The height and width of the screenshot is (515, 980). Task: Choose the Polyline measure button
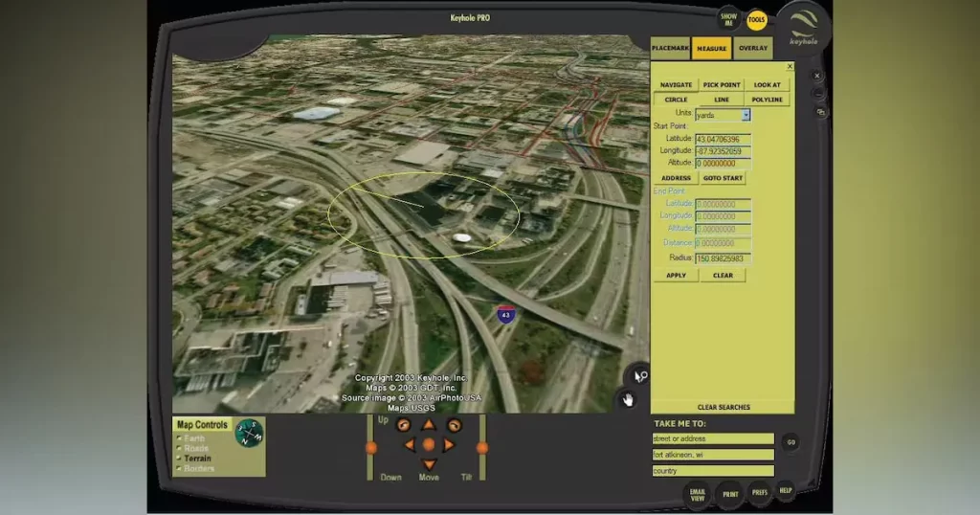pyautogui.click(x=767, y=100)
